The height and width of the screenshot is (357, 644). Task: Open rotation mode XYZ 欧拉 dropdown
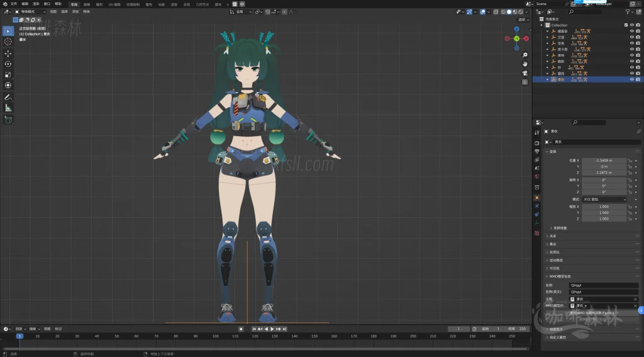tap(604, 200)
